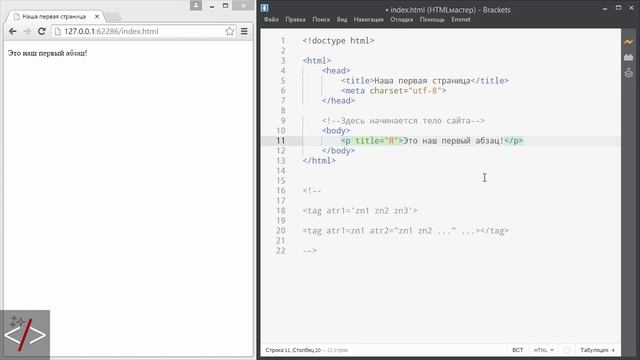The image size is (640, 360).
Task: Open the Вид menu in Brackets
Action: click(342, 20)
